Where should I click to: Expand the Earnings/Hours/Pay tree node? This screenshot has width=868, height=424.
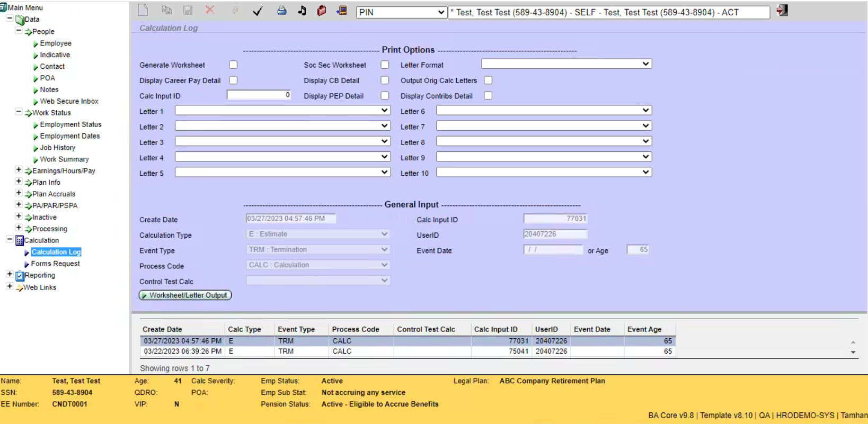(19, 170)
